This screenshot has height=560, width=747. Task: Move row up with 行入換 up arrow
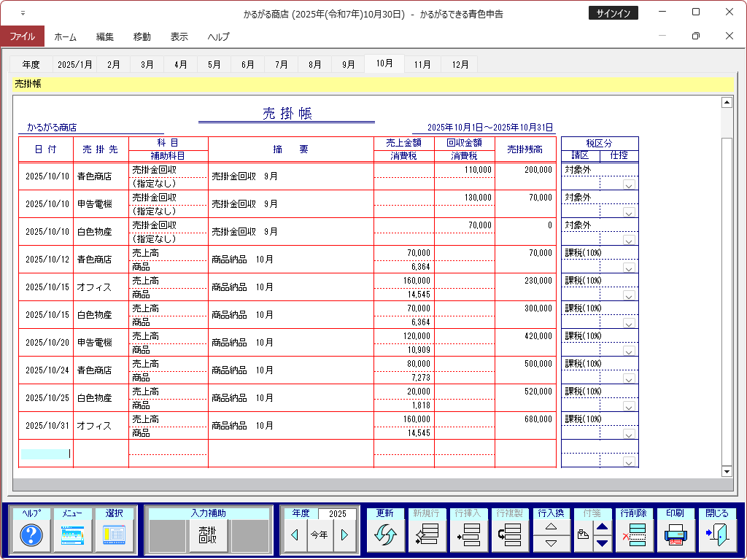click(551, 527)
